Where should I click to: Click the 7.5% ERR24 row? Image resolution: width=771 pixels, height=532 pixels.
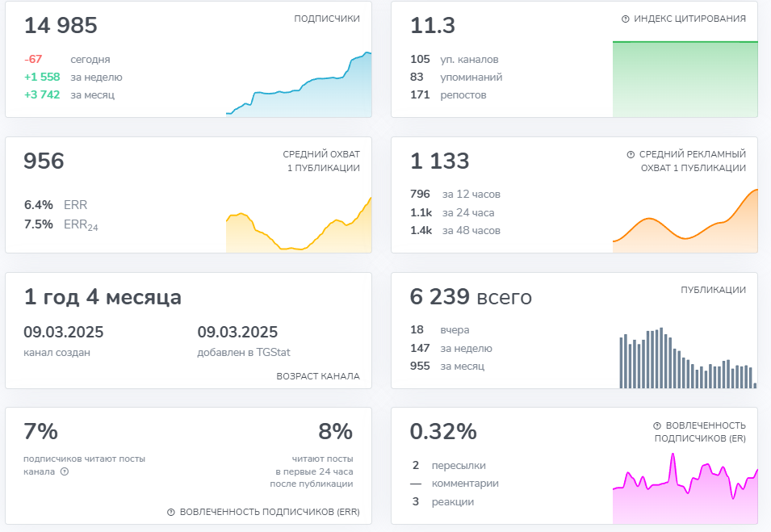coord(61,224)
